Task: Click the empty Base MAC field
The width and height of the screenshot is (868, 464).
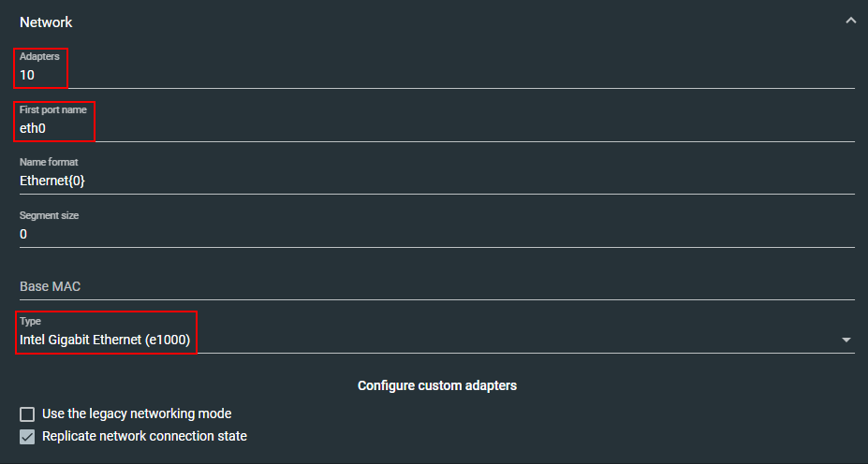Action: (436, 286)
